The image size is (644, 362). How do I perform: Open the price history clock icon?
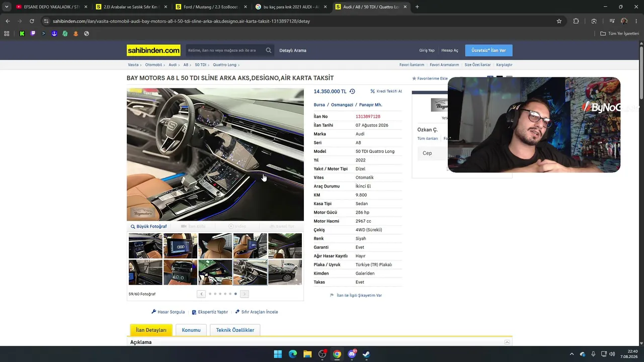pyautogui.click(x=352, y=92)
